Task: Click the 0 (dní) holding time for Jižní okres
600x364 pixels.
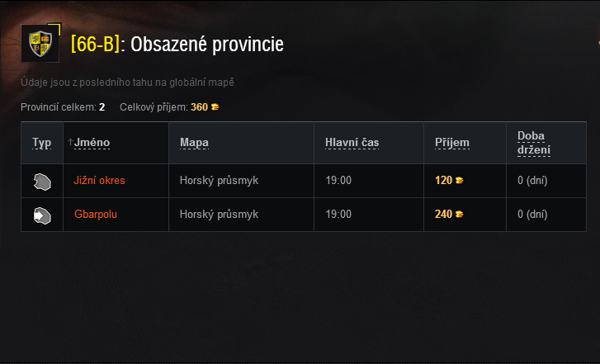Action: (532, 180)
